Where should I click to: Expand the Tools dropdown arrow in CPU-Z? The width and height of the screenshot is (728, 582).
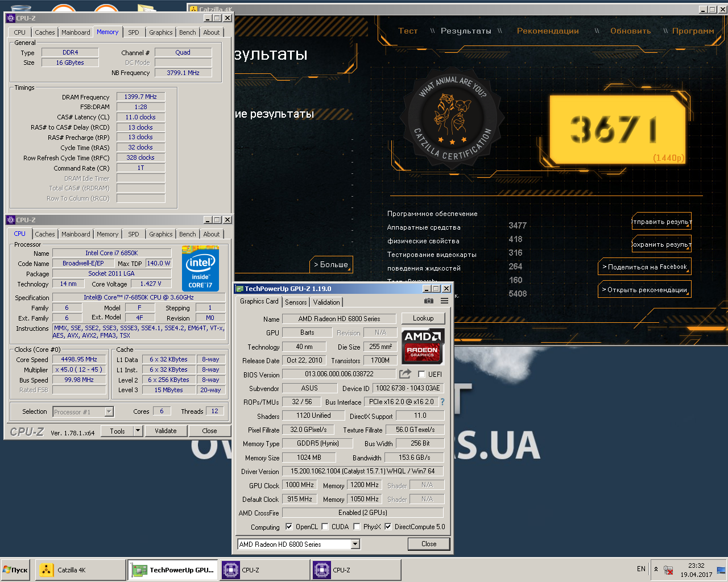(x=138, y=431)
